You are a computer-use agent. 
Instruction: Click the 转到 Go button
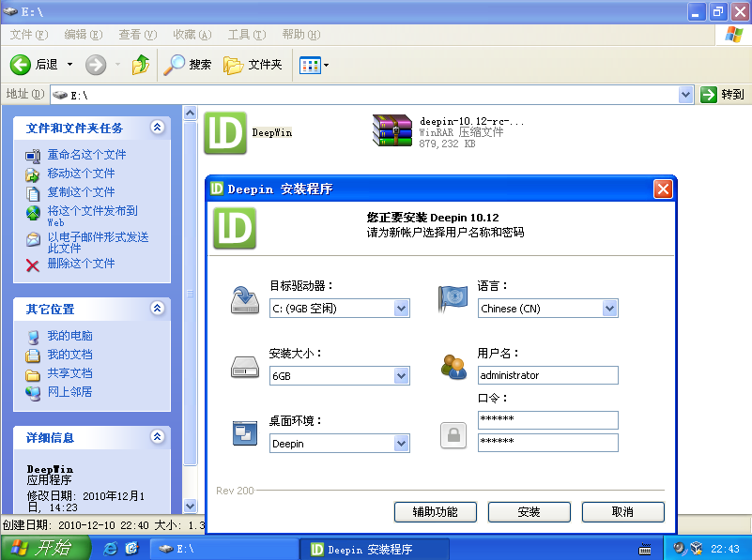click(722, 95)
